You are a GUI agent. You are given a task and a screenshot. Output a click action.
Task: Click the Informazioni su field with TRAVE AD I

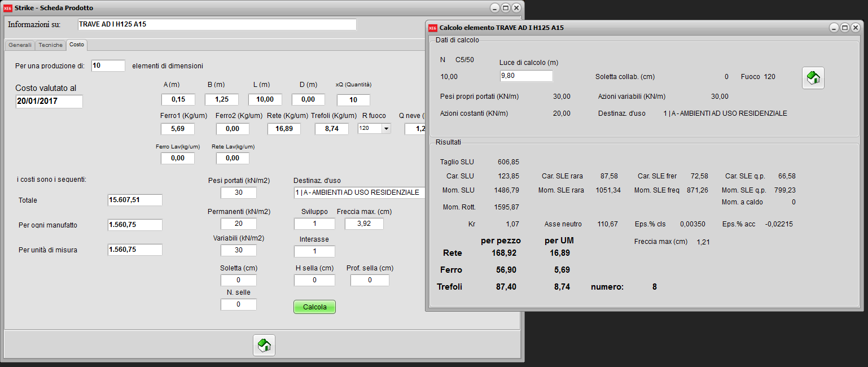click(x=217, y=24)
